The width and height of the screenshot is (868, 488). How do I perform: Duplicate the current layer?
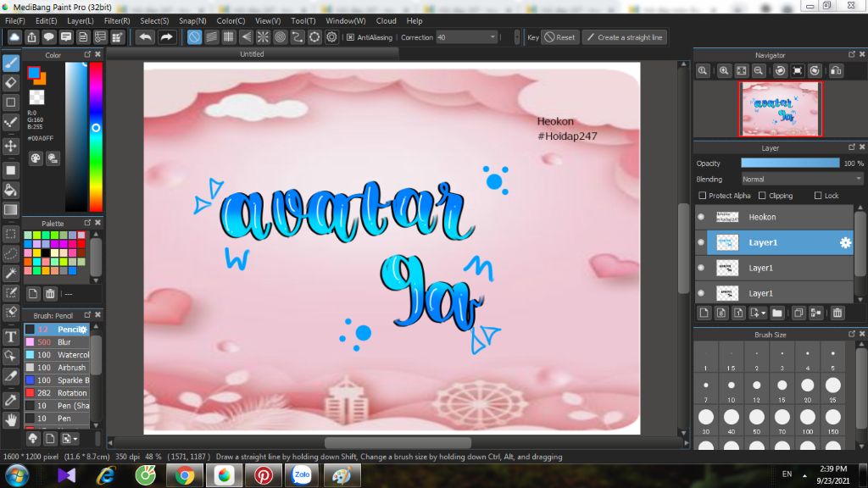click(x=798, y=313)
